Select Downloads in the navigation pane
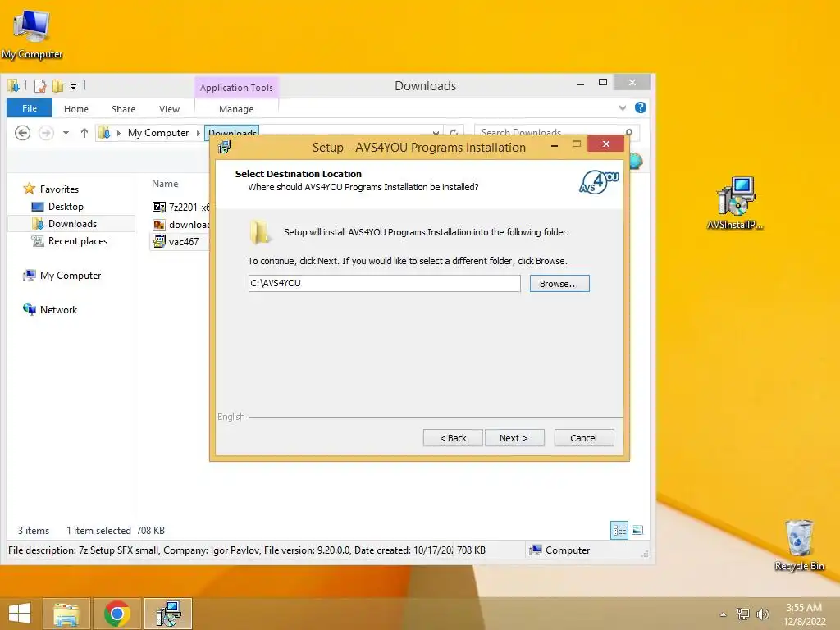Screen dimensions: 840x630 tap(72, 223)
